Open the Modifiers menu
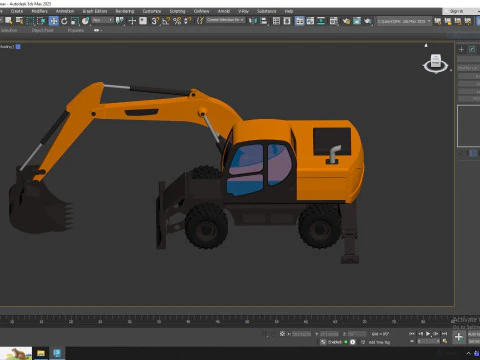The width and height of the screenshot is (480, 360). pyautogui.click(x=39, y=11)
